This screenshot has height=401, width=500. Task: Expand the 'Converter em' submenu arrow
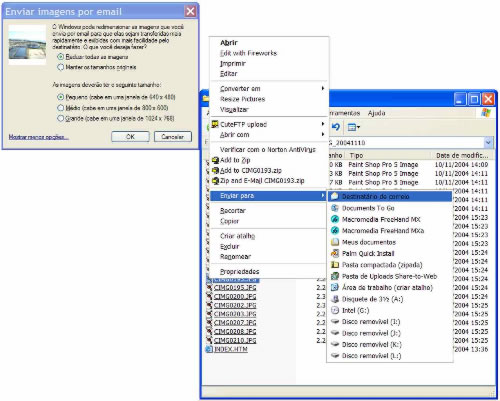click(323, 88)
